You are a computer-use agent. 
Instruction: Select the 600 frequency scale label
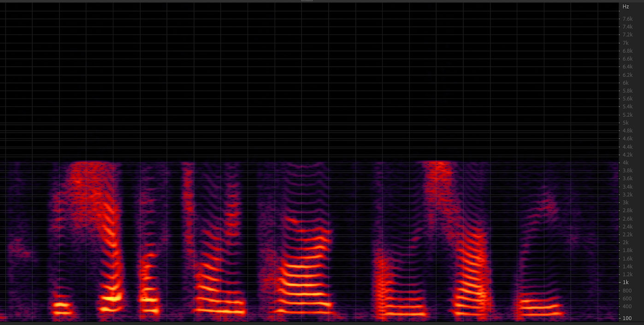(x=627, y=299)
